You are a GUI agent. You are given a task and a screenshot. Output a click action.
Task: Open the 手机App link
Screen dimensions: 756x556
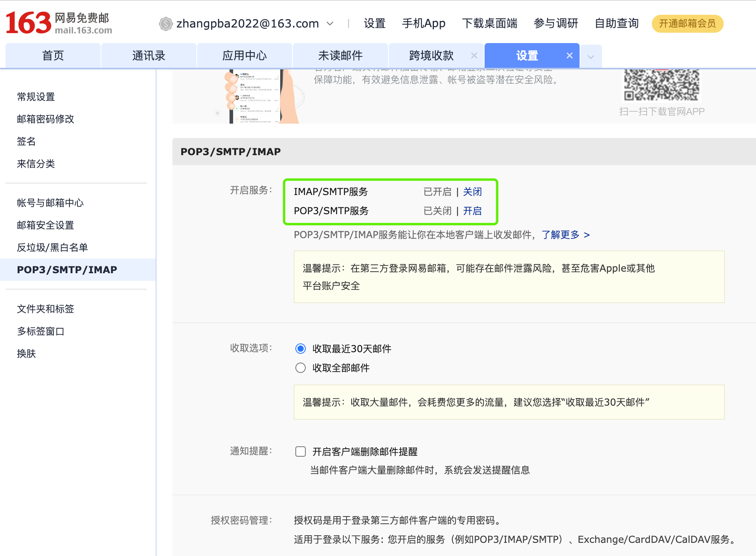tap(424, 24)
